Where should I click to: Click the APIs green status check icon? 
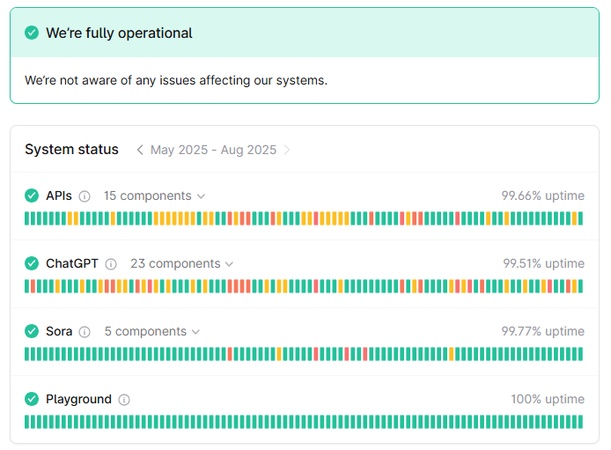coord(32,196)
